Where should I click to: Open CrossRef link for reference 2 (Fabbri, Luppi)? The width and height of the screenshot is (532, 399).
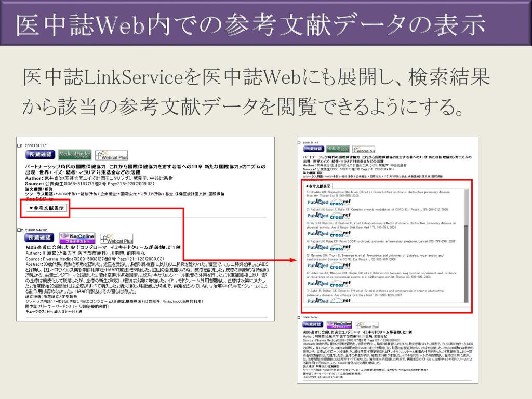coord(340,216)
